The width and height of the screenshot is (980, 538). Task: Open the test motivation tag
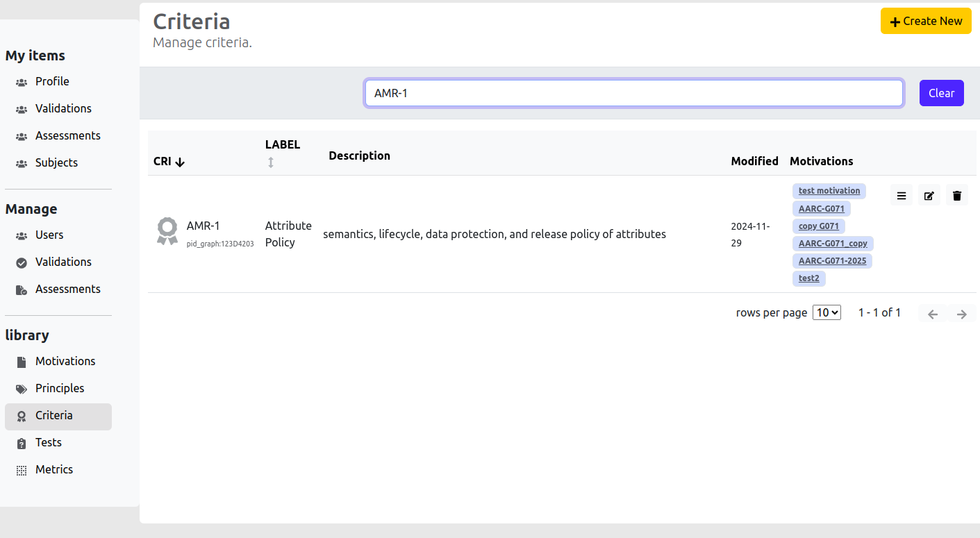[829, 191]
